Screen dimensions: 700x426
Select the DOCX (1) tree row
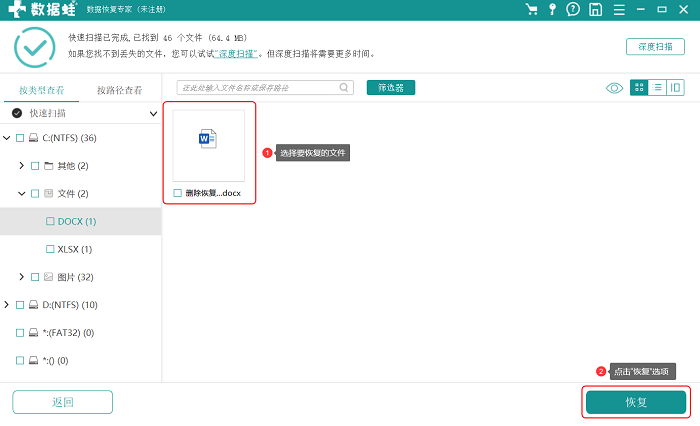80,221
